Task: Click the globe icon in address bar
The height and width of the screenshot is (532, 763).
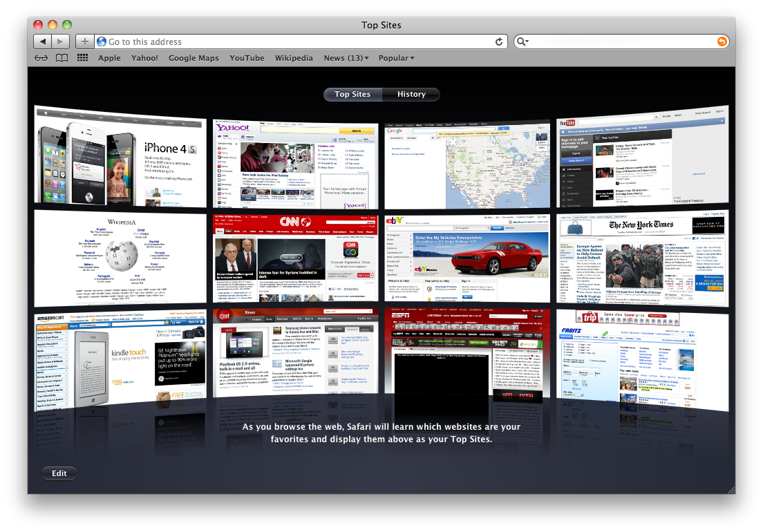Action: coord(102,42)
